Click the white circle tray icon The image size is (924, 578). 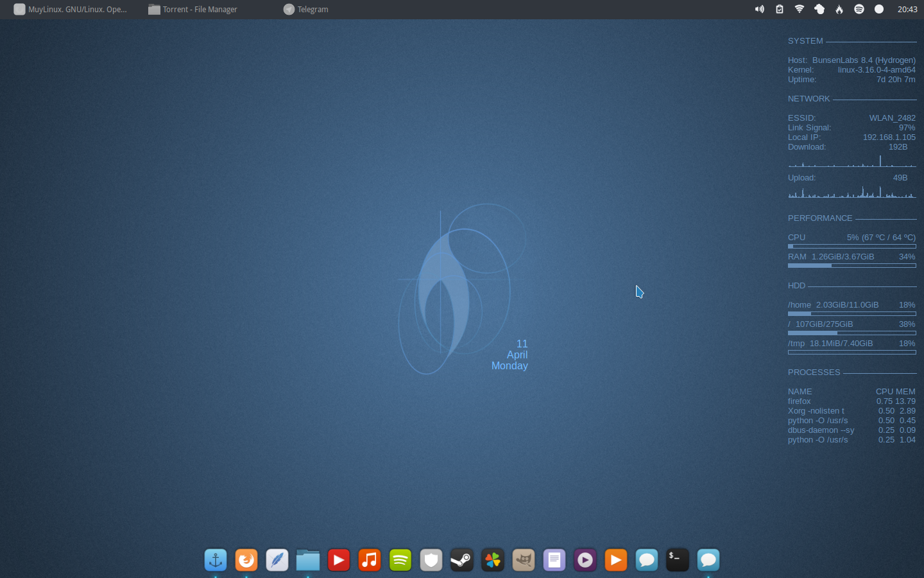click(x=879, y=9)
